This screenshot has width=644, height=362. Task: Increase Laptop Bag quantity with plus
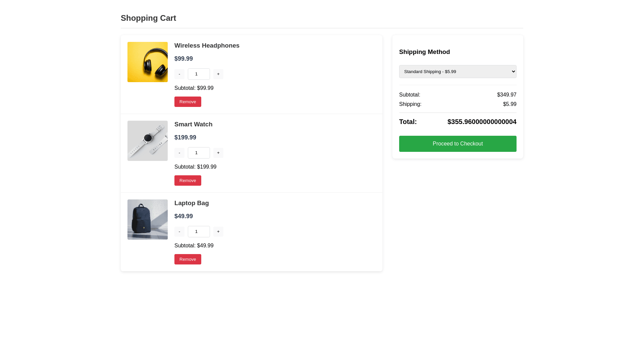218,232
